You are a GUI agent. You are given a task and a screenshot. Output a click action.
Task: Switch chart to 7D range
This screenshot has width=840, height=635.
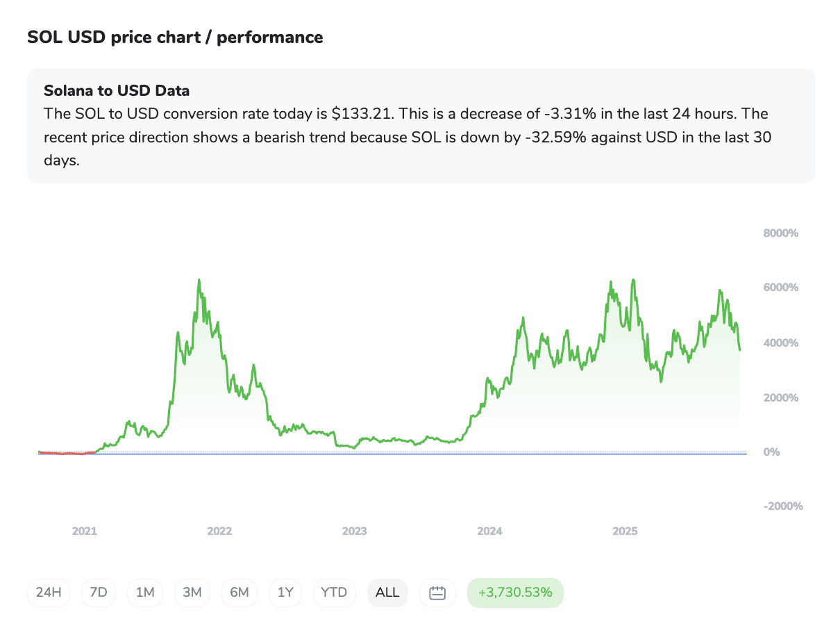click(x=99, y=593)
